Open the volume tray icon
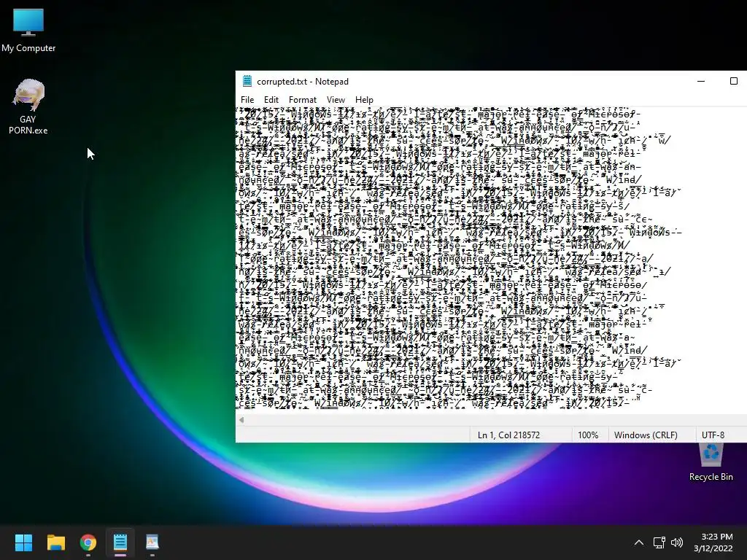747x560 pixels. click(x=676, y=542)
